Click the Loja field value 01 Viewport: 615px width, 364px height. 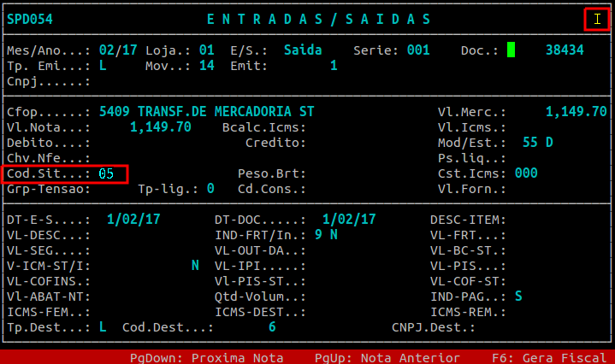206,50
